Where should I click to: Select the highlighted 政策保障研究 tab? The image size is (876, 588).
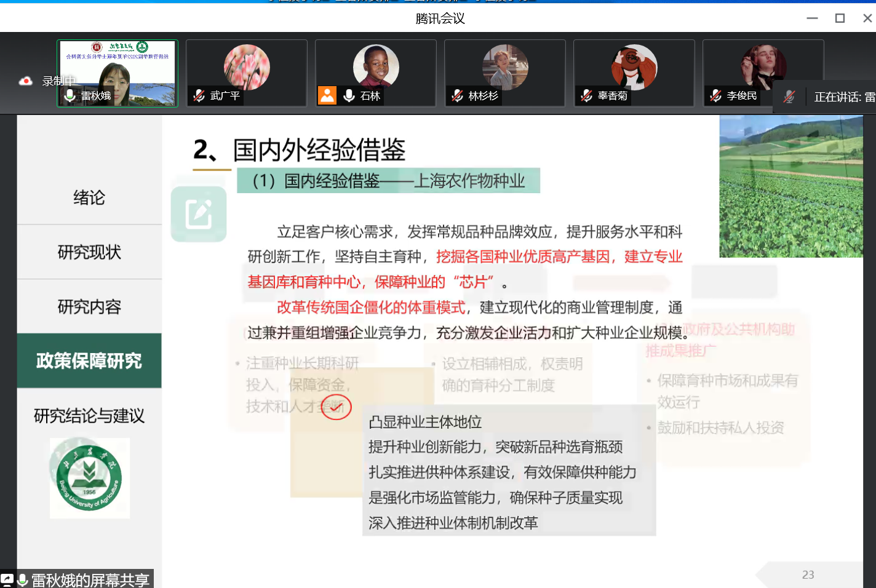[x=89, y=361]
